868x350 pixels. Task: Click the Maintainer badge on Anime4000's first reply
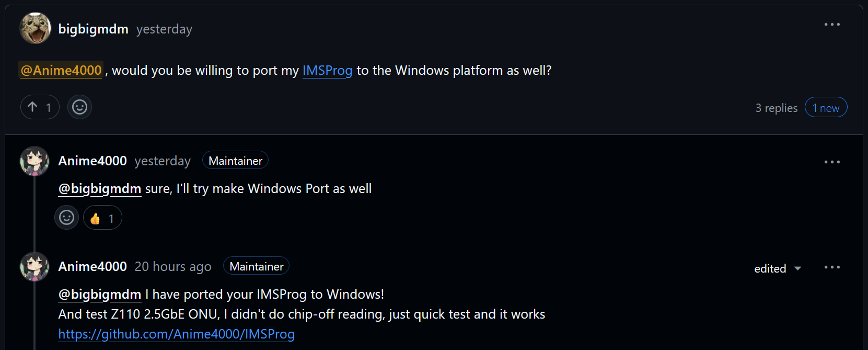pyautogui.click(x=235, y=160)
